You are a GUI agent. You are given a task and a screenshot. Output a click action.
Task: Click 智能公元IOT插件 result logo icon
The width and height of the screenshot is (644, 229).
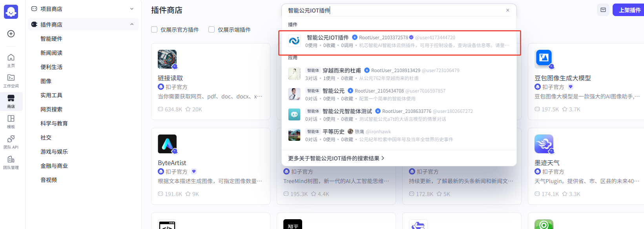point(294,41)
